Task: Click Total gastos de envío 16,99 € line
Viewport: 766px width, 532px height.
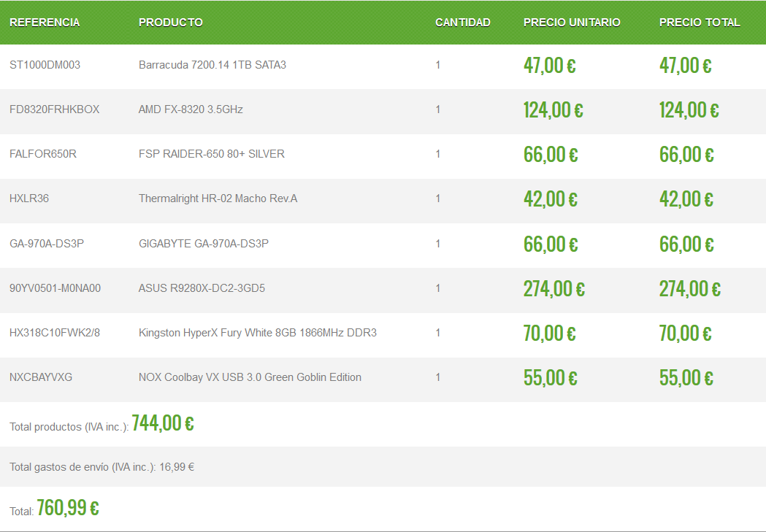Action: [x=102, y=467]
